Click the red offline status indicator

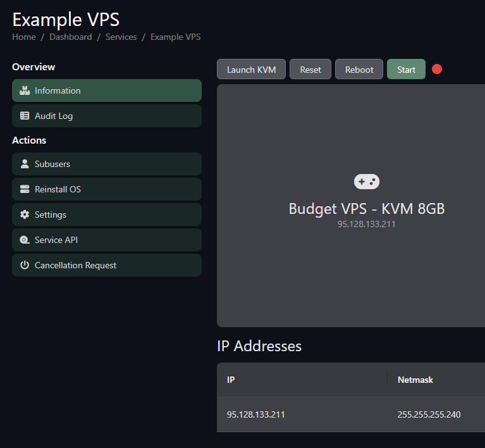(x=437, y=69)
